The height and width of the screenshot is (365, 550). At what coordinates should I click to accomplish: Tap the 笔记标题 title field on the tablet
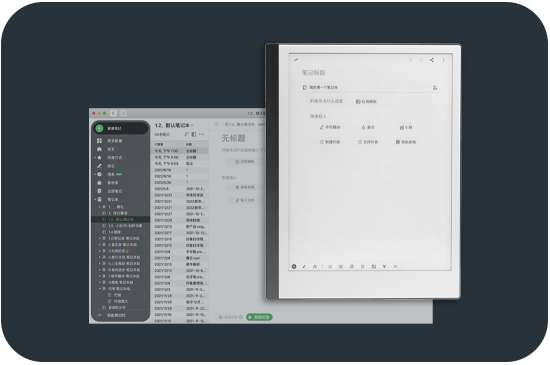[313, 73]
